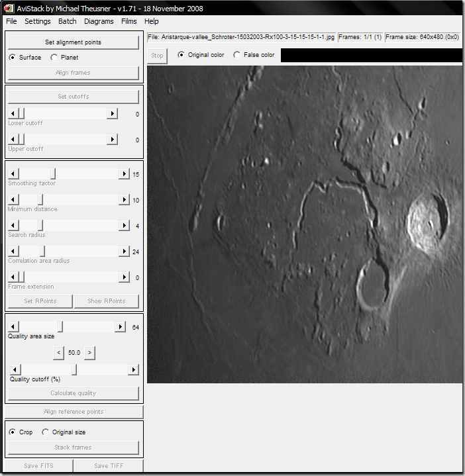Open the Diagrams menu

coord(99,21)
